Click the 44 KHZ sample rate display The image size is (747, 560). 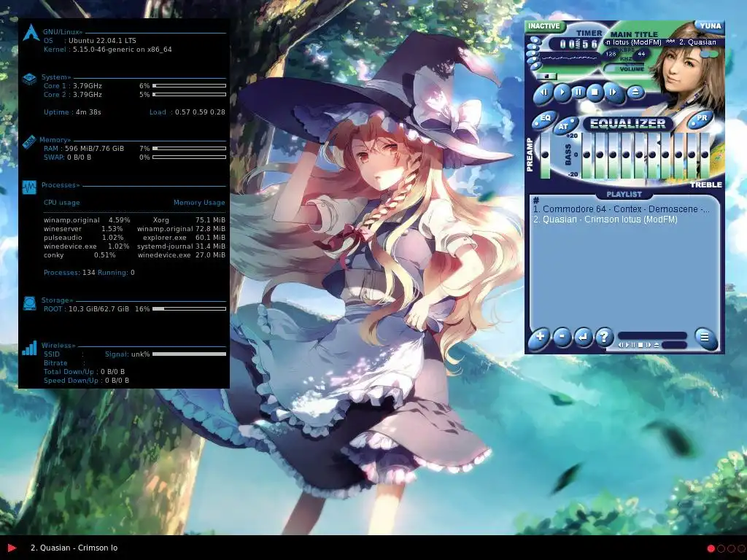click(641, 54)
